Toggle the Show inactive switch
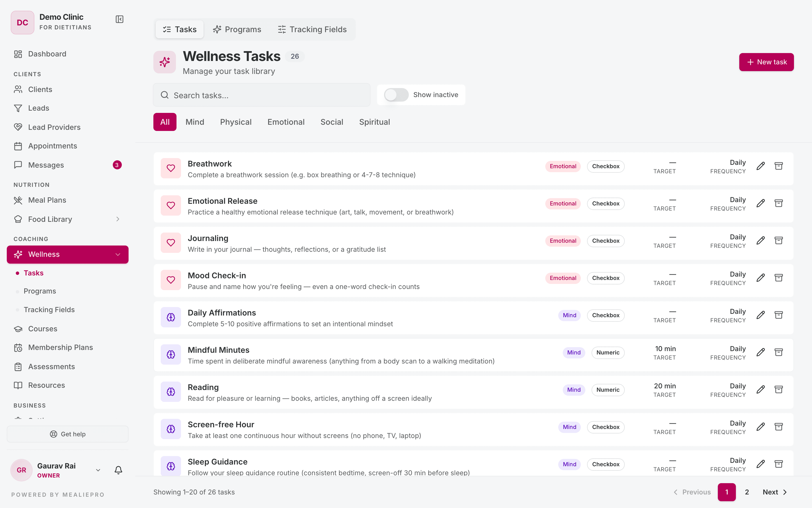812x508 pixels. point(396,95)
